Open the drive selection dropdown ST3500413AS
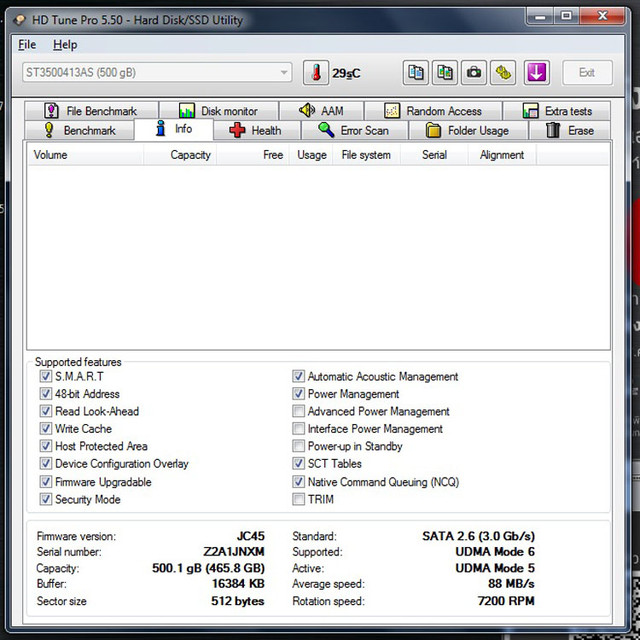 (157, 73)
